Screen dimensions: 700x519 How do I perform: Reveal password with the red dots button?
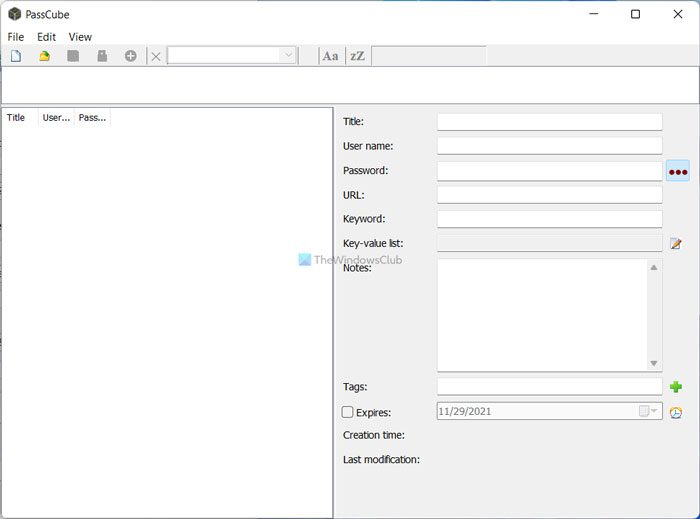(x=678, y=171)
